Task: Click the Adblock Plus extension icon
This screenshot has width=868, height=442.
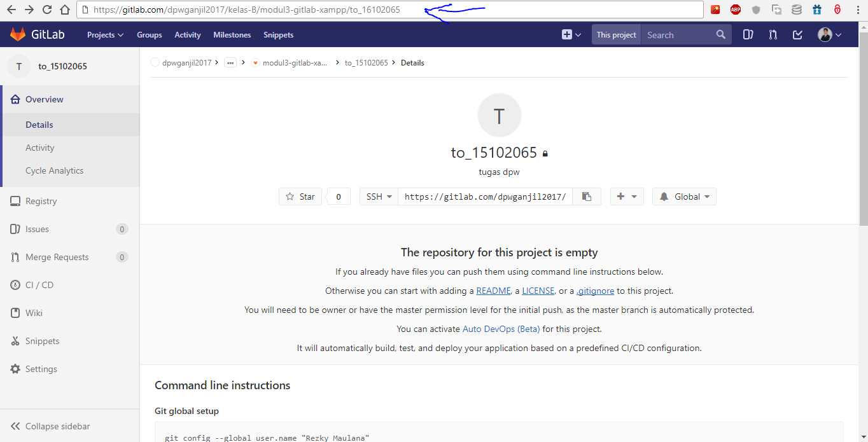Action: pos(736,9)
